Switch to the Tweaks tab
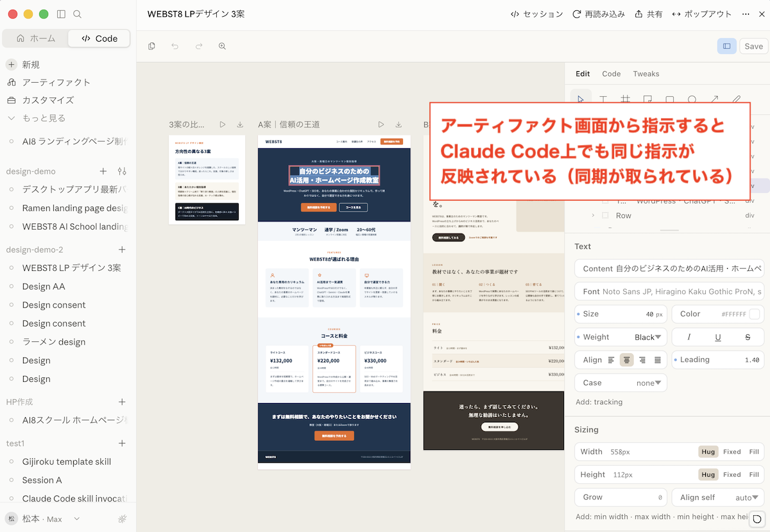 click(646, 74)
